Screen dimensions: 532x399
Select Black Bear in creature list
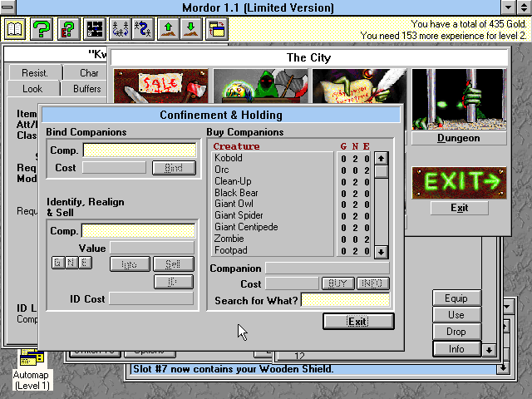(273, 193)
